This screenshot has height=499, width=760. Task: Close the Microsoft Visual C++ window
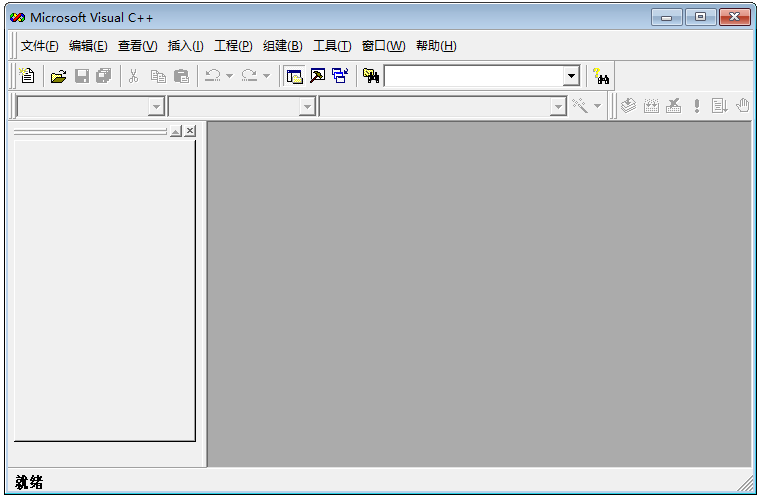click(x=735, y=17)
